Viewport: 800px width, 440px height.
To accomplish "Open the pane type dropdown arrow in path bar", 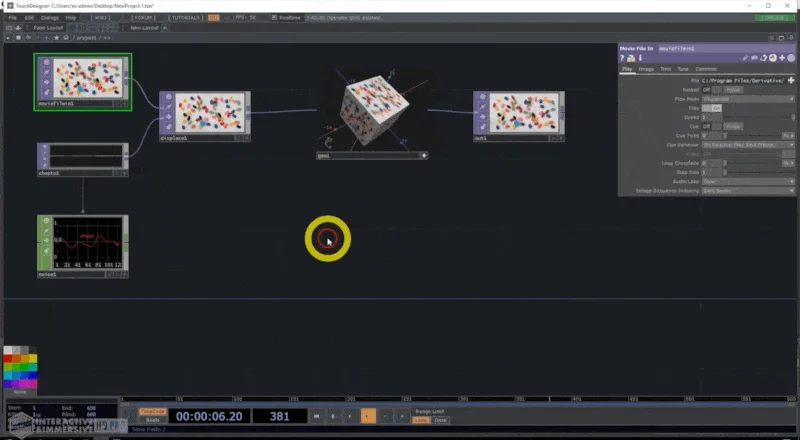I will 8,38.
